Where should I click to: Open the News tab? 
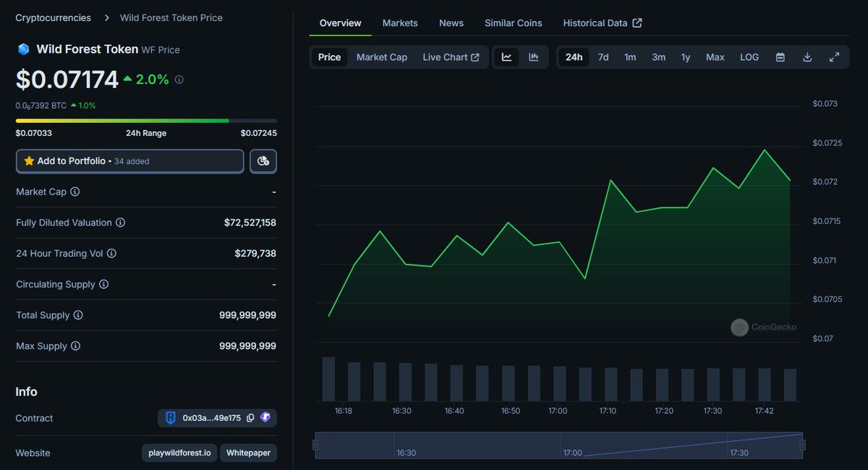(451, 23)
